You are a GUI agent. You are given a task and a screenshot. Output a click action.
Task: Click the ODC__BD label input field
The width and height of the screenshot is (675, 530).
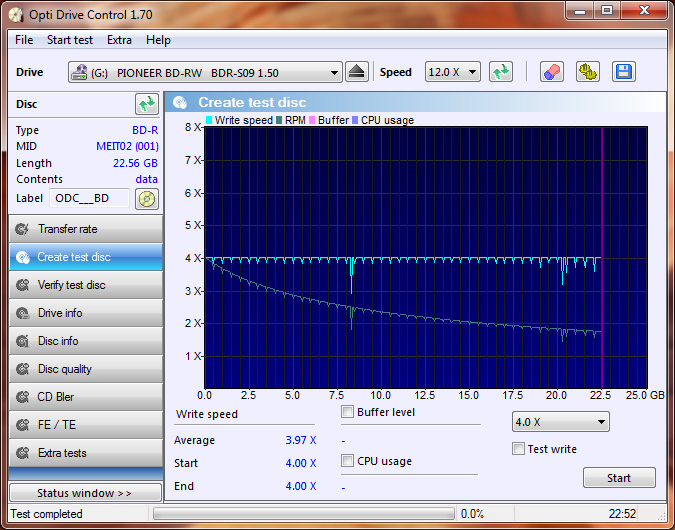[x=89, y=198]
